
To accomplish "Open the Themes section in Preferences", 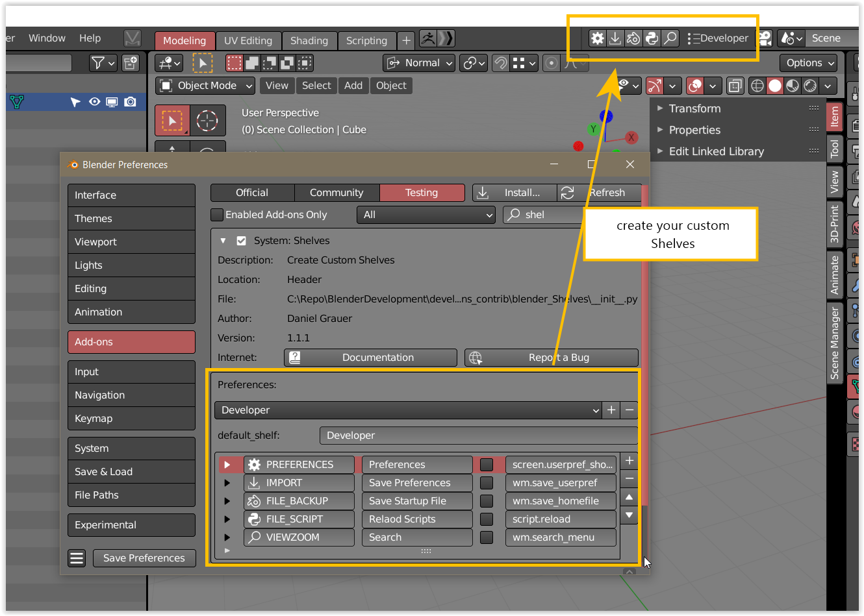I will click(131, 219).
